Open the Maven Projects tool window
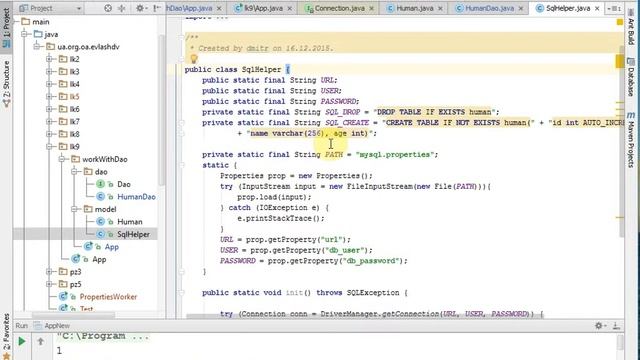 tap(631, 139)
